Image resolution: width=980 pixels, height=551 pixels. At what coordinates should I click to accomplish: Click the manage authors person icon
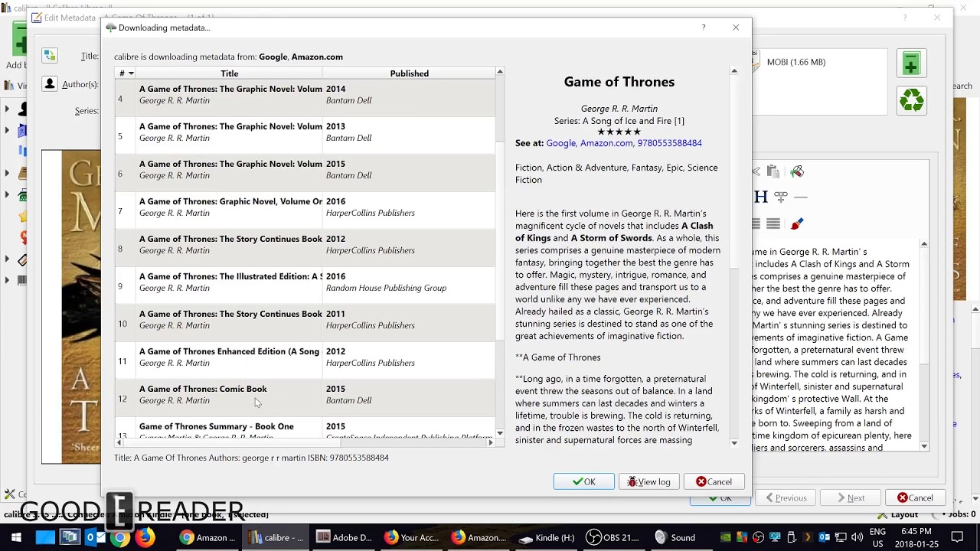tap(50, 84)
